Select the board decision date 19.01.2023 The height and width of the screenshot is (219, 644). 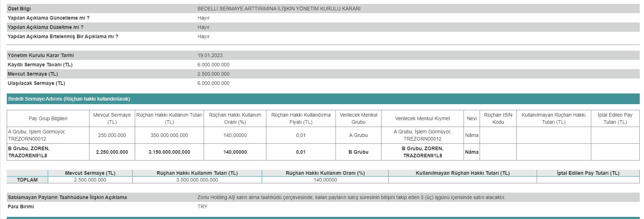(210, 55)
